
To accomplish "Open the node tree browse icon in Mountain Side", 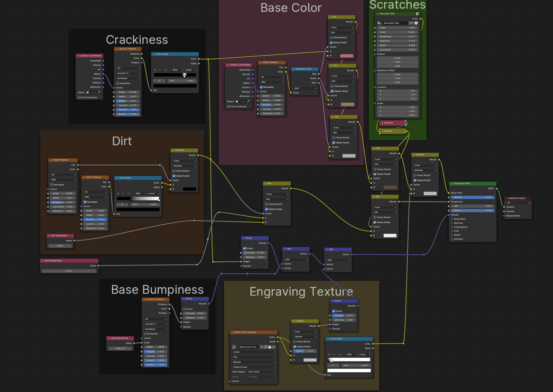I will pos(379,23).
